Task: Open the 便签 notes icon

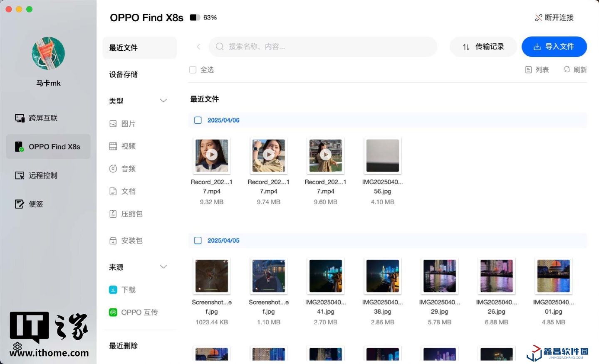Action: (x=20, y=204)
